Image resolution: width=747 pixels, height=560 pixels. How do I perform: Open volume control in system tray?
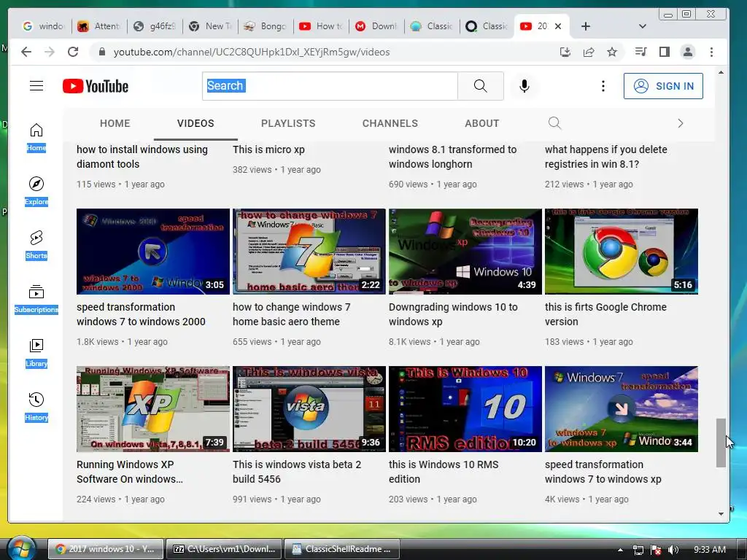pos(673,550)
